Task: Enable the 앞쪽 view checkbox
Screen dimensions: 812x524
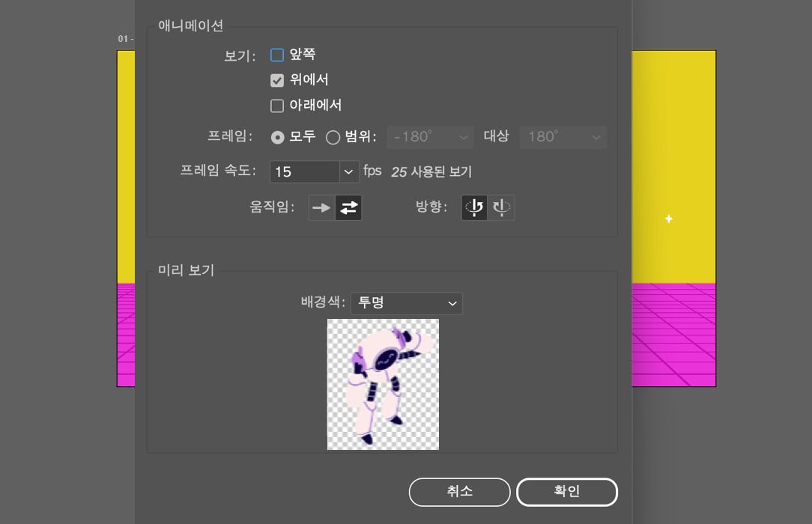Action: point(276,54)
